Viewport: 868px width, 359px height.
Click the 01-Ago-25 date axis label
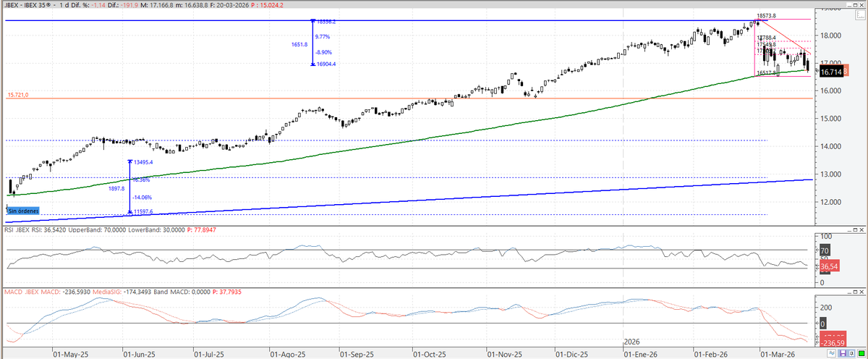(286, 355)
